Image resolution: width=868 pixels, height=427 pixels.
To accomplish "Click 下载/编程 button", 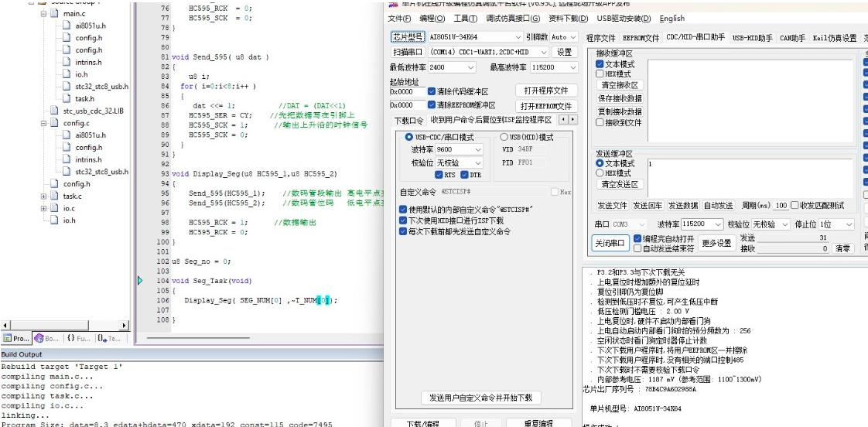I will (423, 423).
